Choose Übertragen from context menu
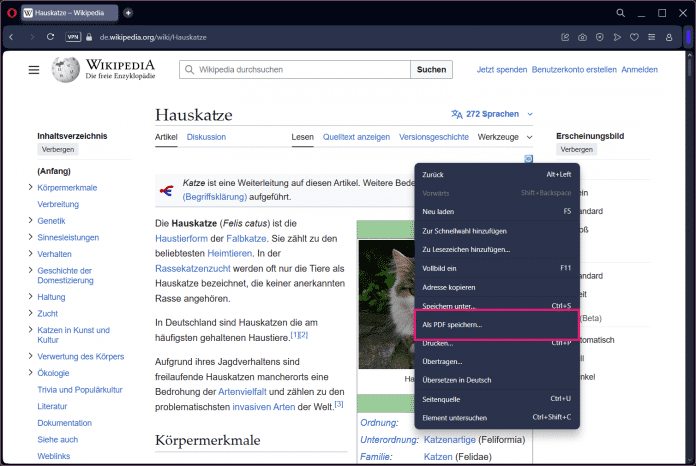Viewport: 696px width, 466px height. (497, 361)
